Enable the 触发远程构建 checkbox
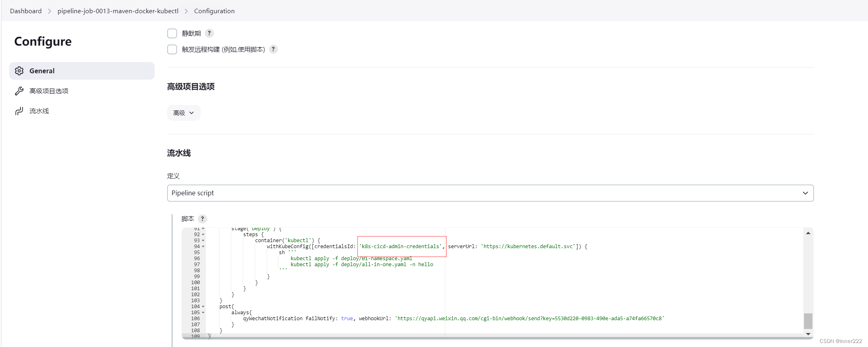Image resolution: width=868 pixels, height=347 pixels. pos(172,49)
